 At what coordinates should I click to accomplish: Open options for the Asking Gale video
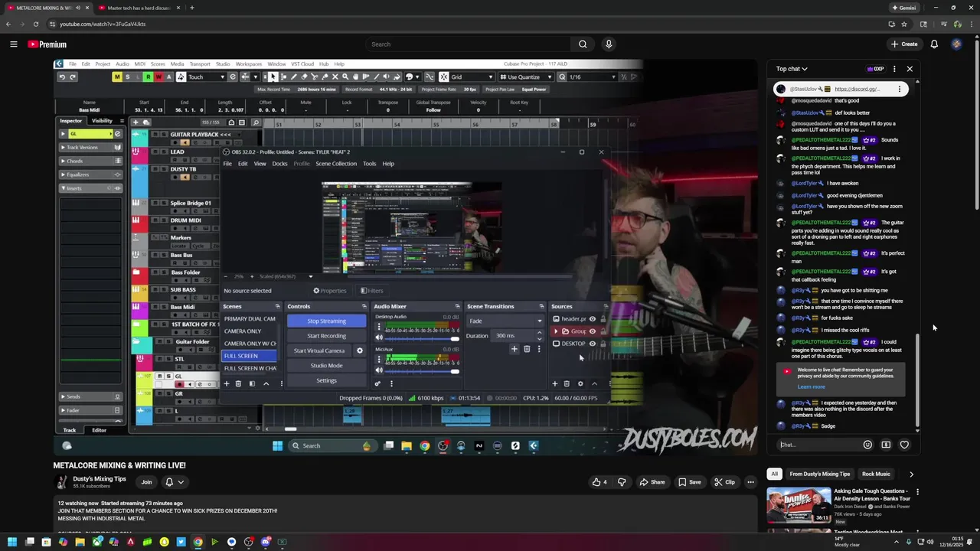click(x=917, y=492)
